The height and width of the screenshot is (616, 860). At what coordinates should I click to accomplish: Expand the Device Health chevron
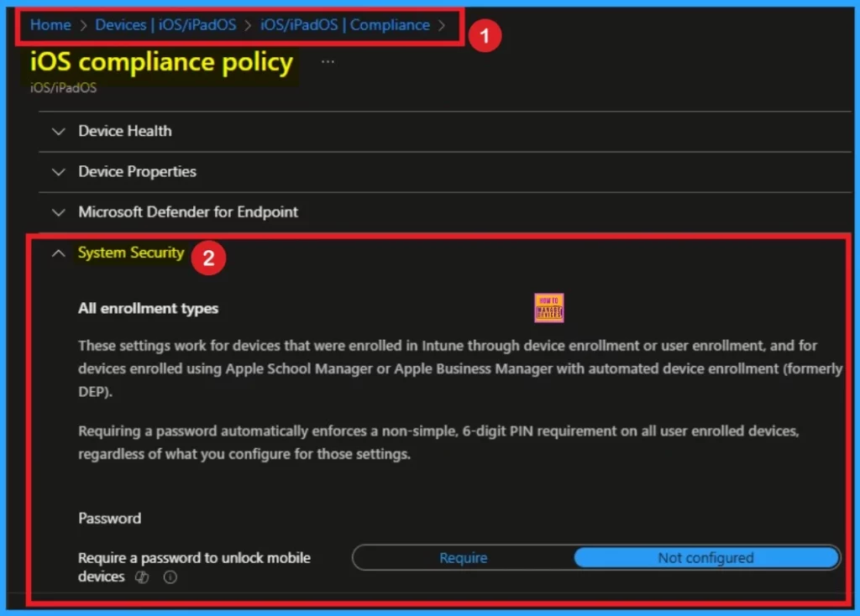pyautogui.click(x=58, y=132)
